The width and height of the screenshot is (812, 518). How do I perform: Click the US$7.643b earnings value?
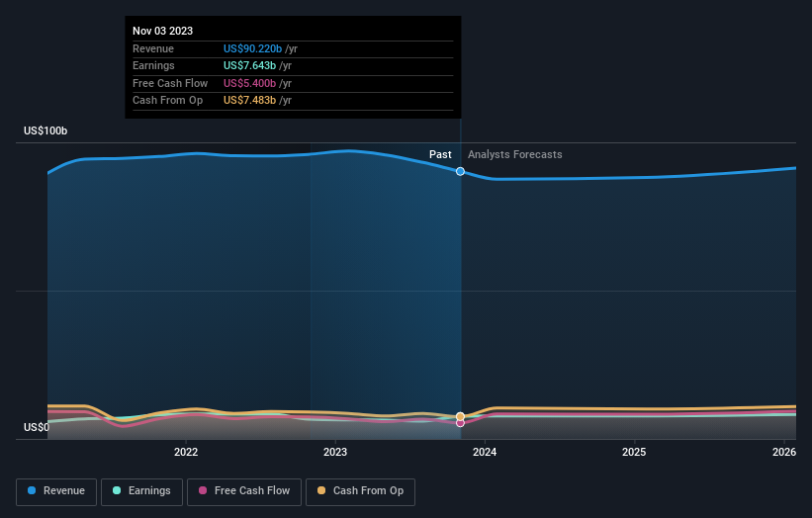point(249,65)
